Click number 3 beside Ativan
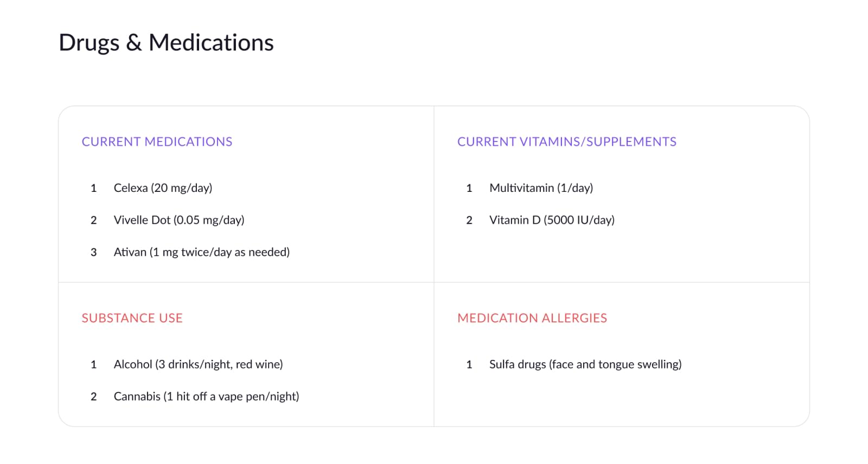This screenshot has width=868, height=464. pyautogui.click(x=93, y=252)
